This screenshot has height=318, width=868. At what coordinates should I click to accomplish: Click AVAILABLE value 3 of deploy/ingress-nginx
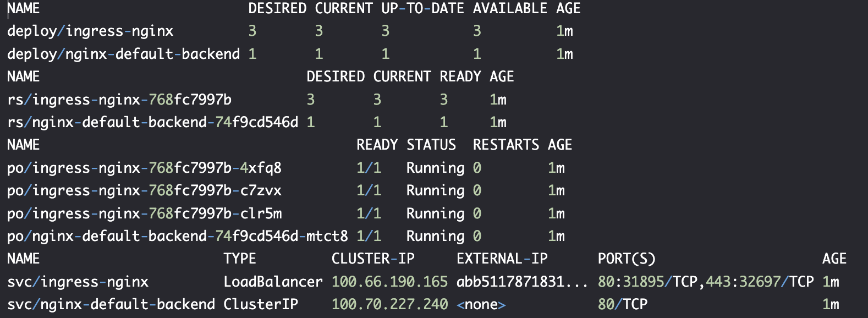[x=477, y=31]
